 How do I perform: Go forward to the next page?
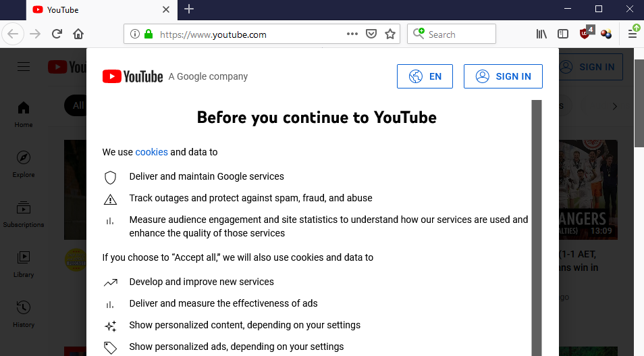click(35, 34)
